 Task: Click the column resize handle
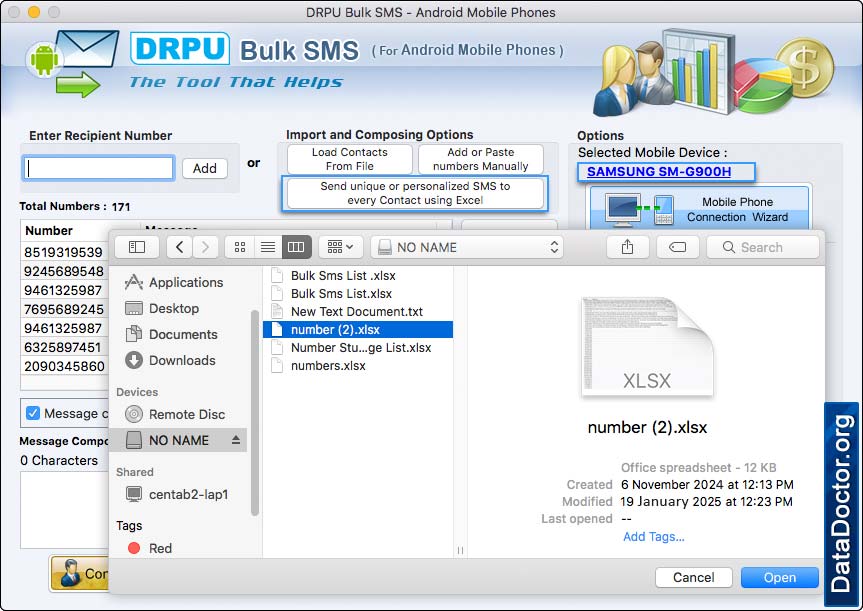point(460,550)
